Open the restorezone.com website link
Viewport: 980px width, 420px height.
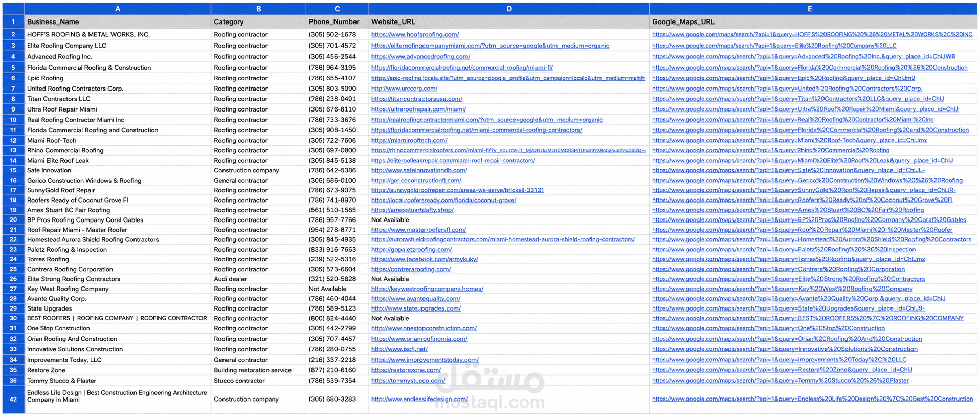click(x=406, y=370)
